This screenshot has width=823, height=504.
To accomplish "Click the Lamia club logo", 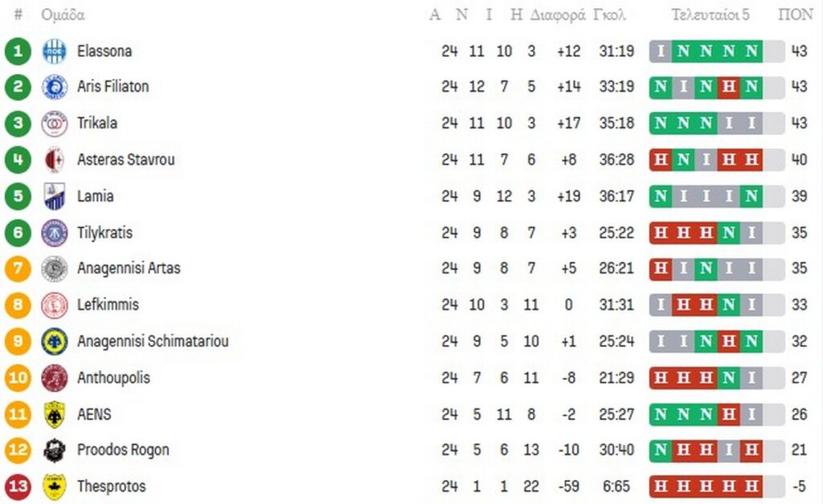I will point(55,196).
